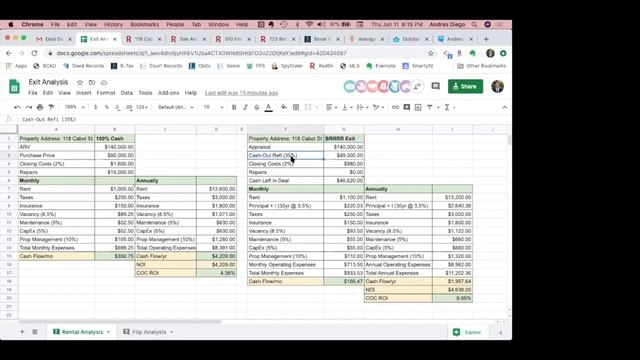Image resolution: width=640 pixels, height=360 pixels.
Task: Add a new sheet
Action: (x=22, y=332)
